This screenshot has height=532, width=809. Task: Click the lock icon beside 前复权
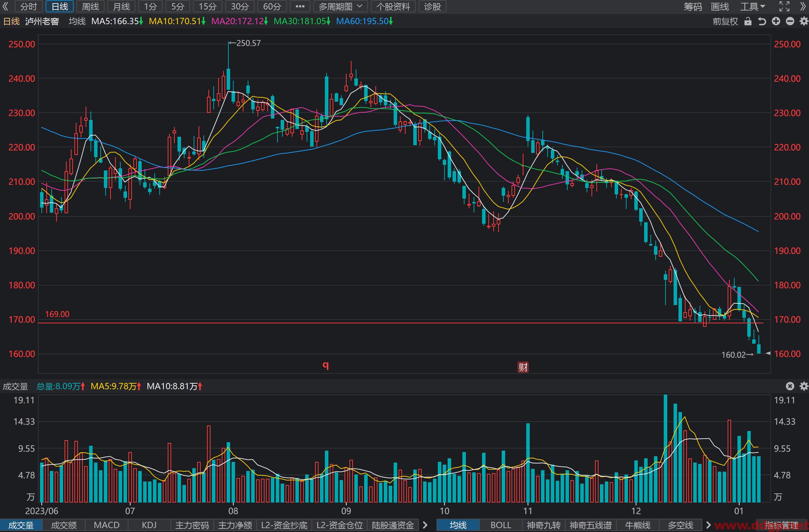pyautogui.click(x=748, y=21)
